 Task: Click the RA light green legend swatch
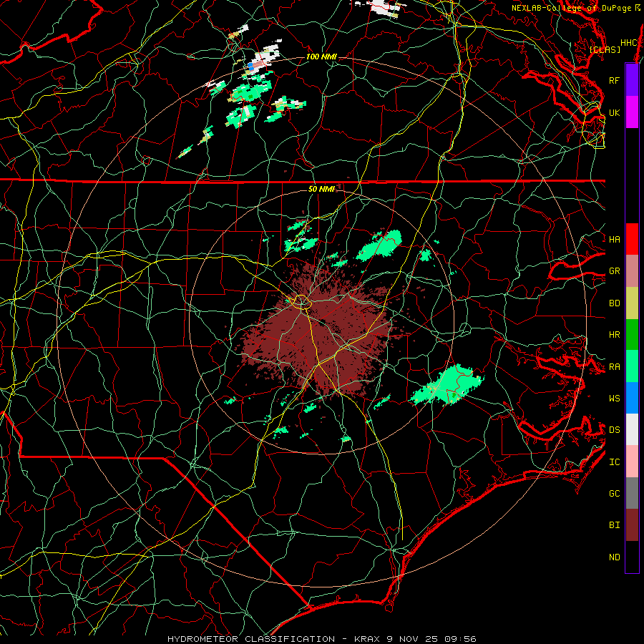[632, 366]
